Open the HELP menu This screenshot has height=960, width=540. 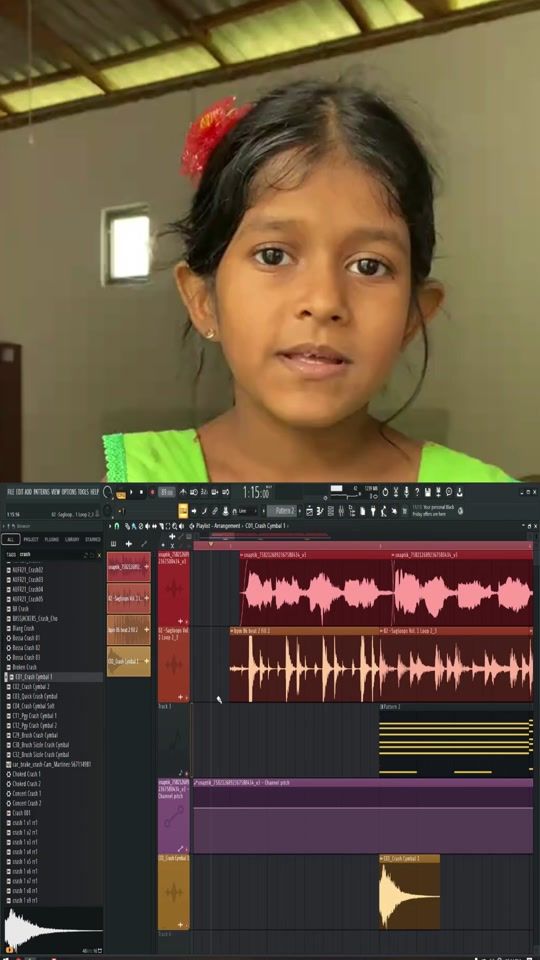click(x=95, y=492)
